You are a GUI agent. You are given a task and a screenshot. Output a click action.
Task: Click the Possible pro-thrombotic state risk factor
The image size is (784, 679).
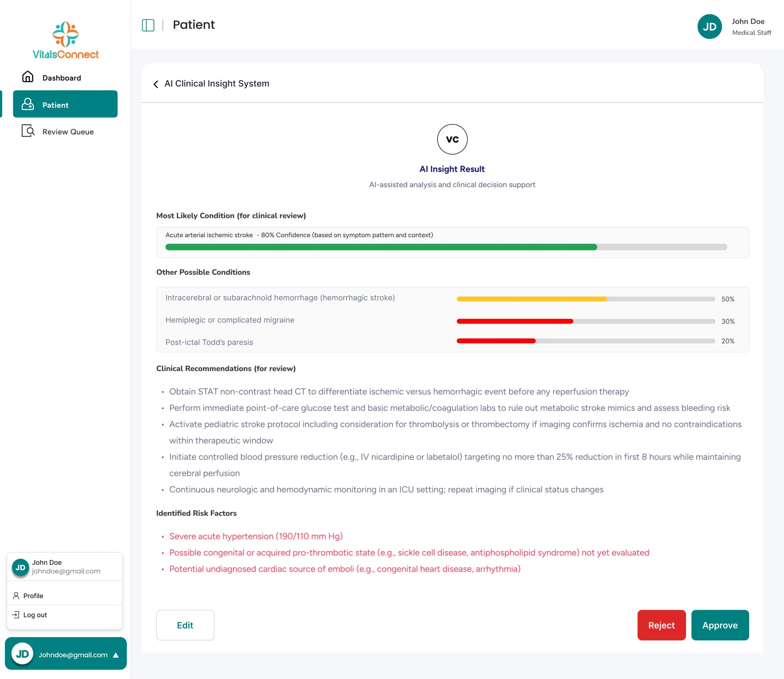point(409,553)
